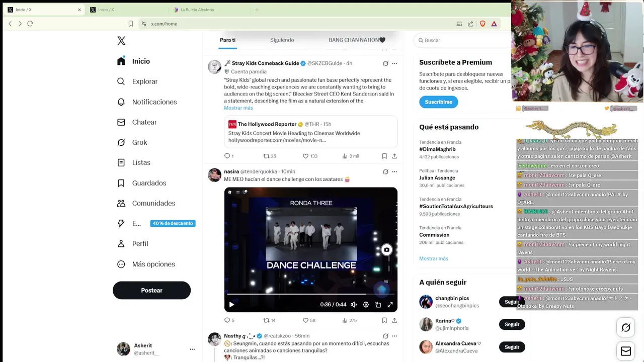
Task: Bookmark the Stray Kids Comeback Guide post
Action: click(384, 156)
